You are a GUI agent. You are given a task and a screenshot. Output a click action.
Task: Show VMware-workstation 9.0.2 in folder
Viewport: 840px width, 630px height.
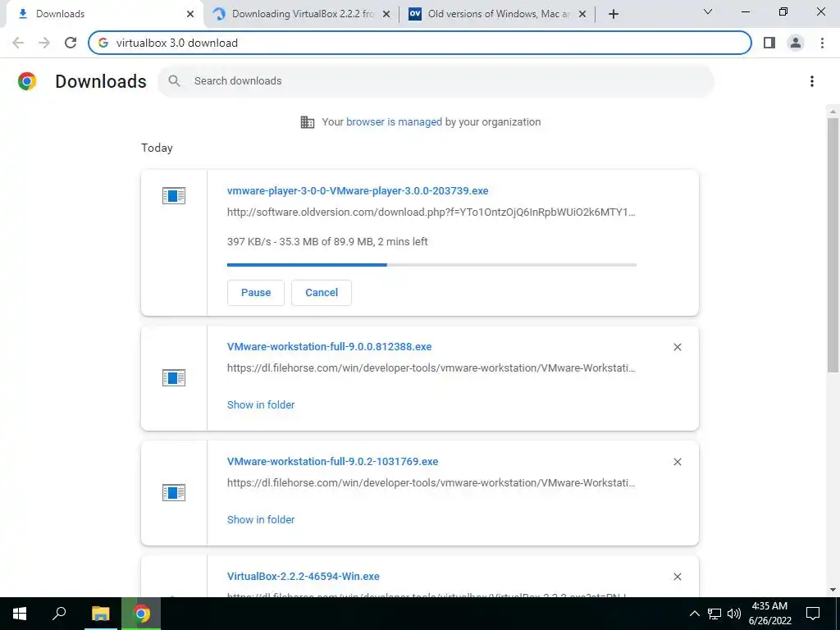pyautogui.click(x=261, y=519)
